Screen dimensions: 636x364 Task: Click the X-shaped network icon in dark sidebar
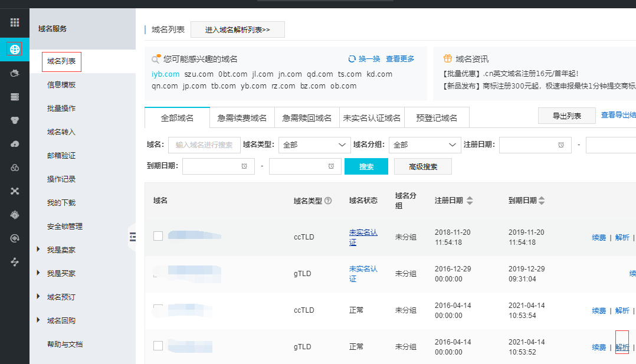[15, 191]
